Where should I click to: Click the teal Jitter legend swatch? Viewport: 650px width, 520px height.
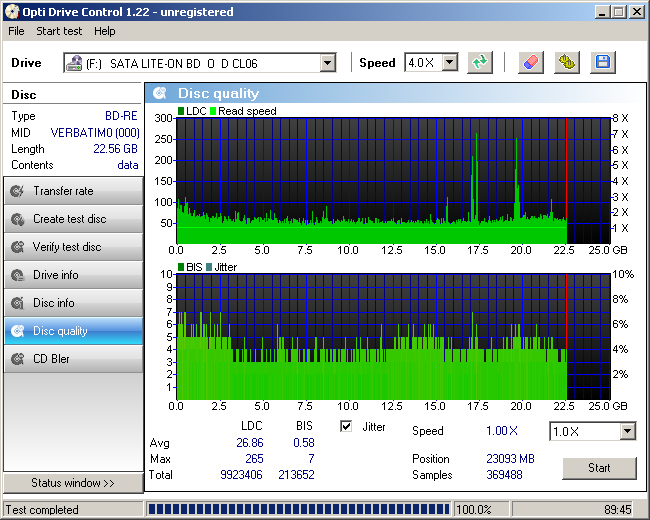[209, 267]
